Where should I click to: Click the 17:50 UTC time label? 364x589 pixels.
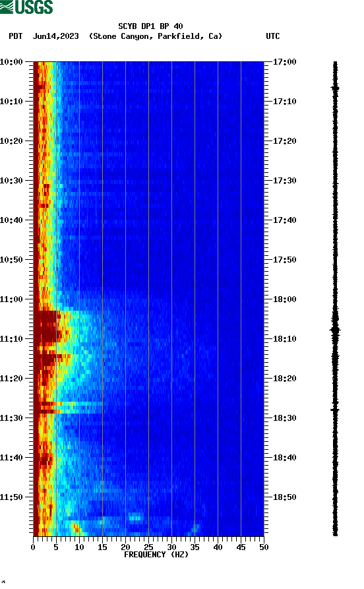(x=284, y=260)
